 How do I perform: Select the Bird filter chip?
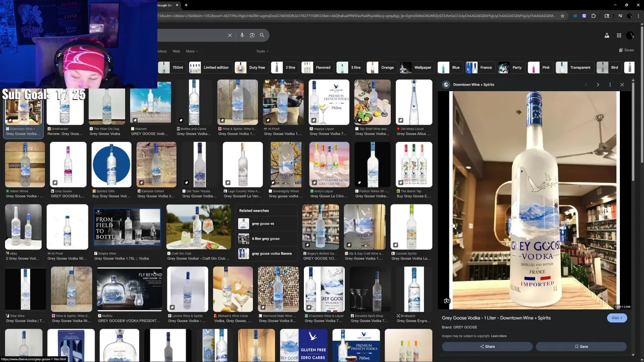coord(608,67)
